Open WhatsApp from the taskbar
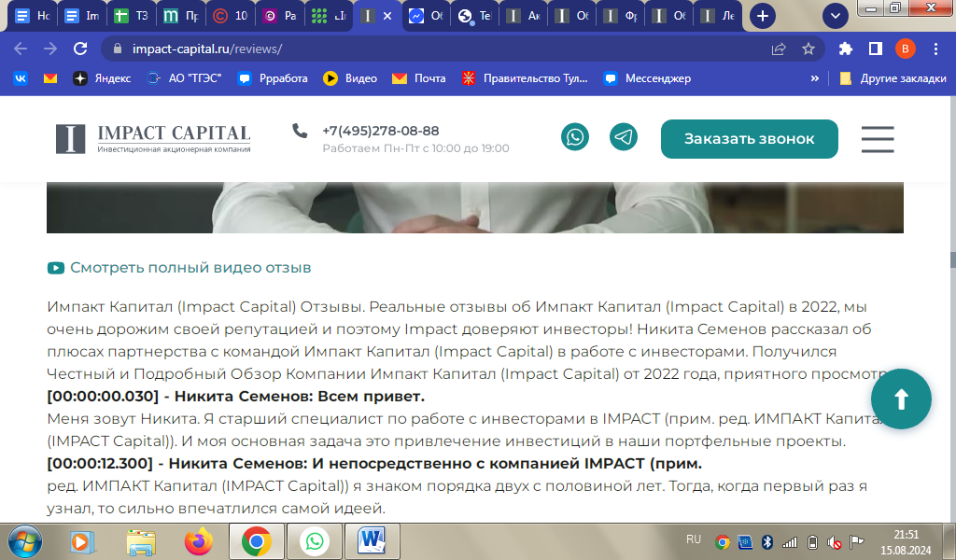The height and width of the screenshot is (560, 956). 315,541
